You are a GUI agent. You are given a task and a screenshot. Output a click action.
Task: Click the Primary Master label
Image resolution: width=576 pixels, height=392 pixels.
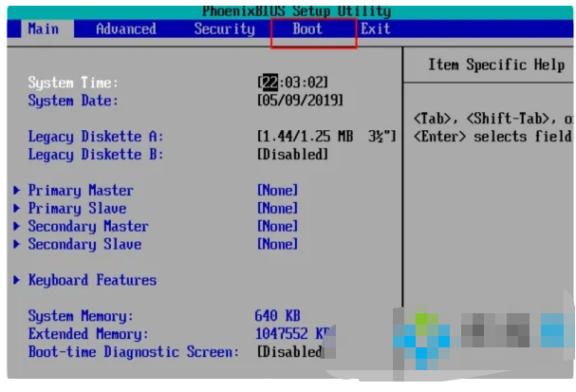point(81,191)
